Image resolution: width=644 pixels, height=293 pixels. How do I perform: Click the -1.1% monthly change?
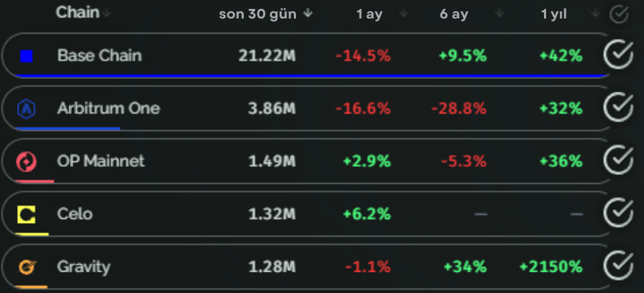point(368,267)
